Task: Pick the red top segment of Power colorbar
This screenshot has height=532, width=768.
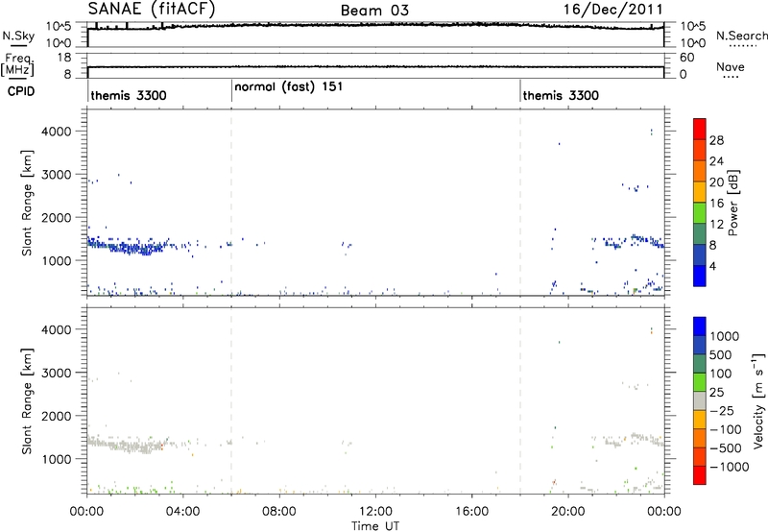Action: point(700,129)
